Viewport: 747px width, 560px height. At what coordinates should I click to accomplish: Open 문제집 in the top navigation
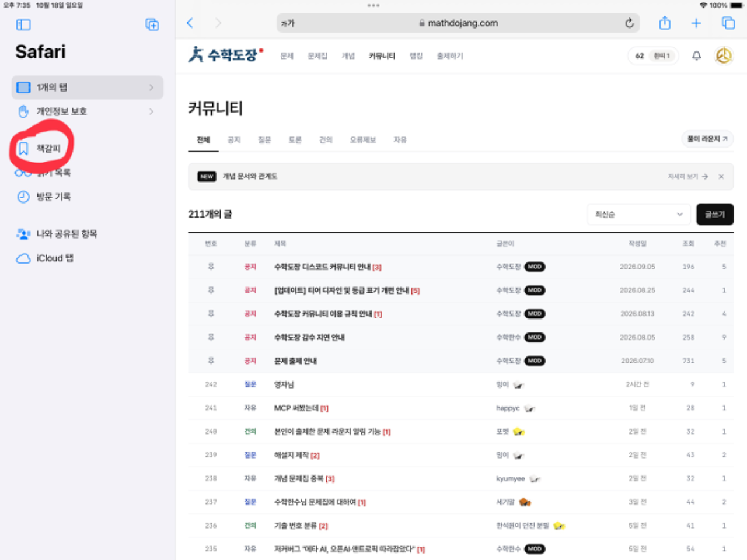317,56
